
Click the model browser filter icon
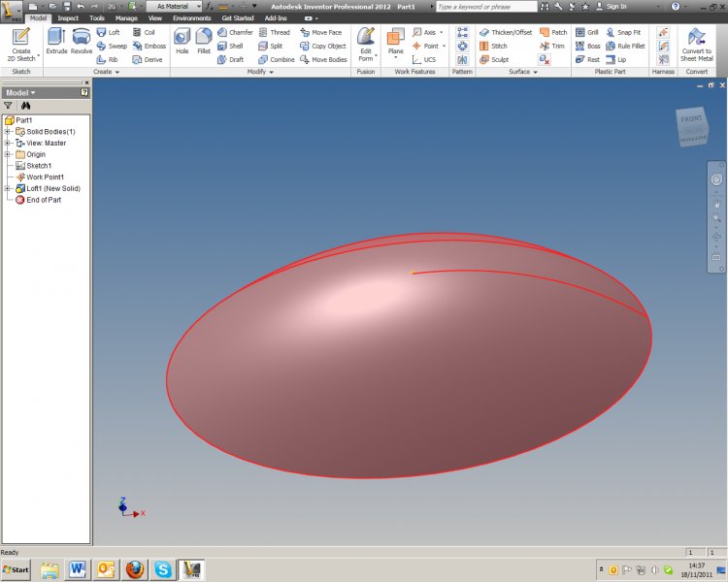[x=9, y=105]
